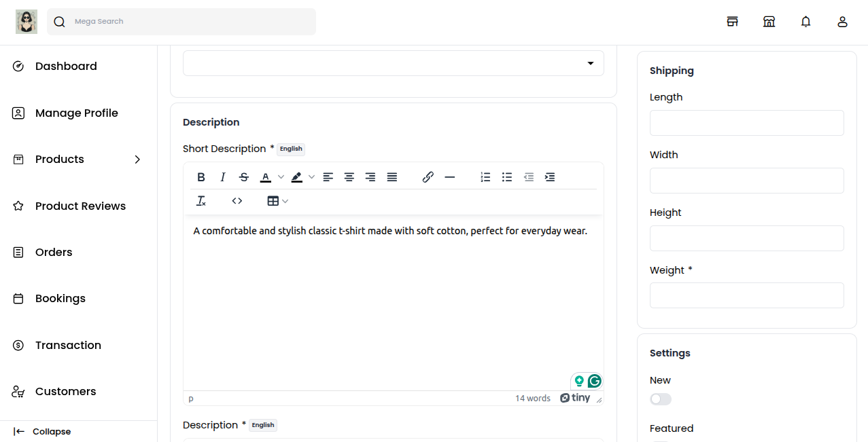
Task: Start a bullet list in the editor
Action: [x=507, y=177]
